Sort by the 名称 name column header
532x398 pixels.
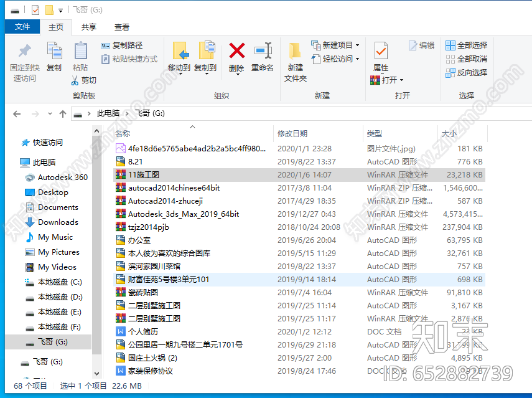pyautogui.click(x=193, y=134)
